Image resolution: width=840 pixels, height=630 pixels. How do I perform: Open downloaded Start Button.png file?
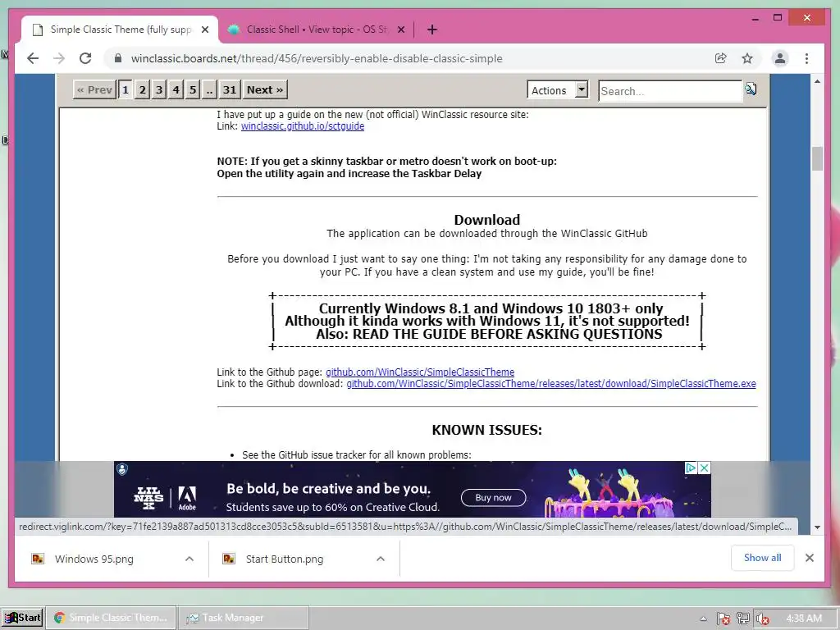click(x=285, y=559)
